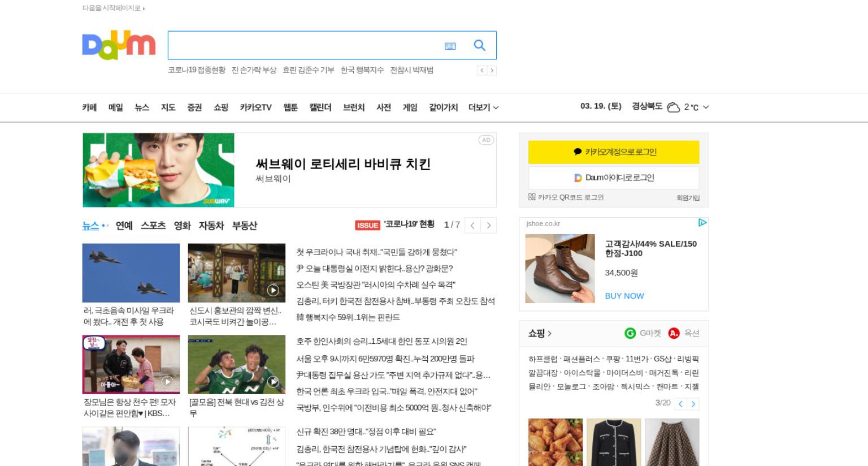Click the Gmarket G icon
This screenshot has height=466, width=868.
click(x=630, y=333)
